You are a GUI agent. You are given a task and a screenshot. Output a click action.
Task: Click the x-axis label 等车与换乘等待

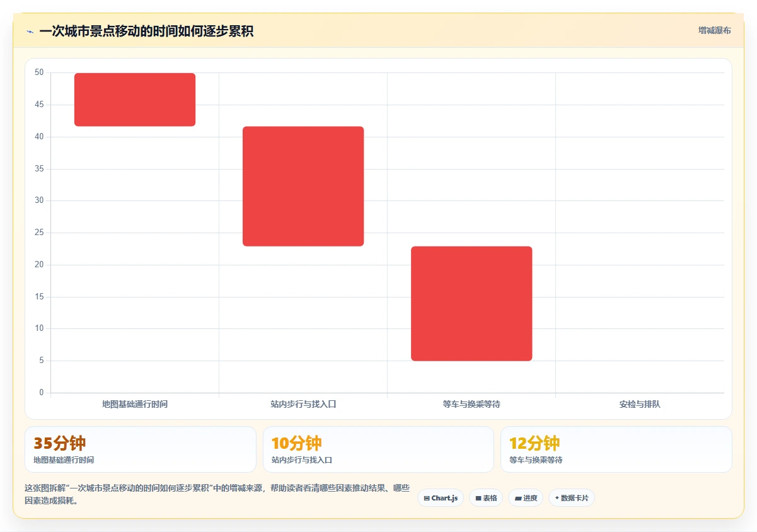471,404
